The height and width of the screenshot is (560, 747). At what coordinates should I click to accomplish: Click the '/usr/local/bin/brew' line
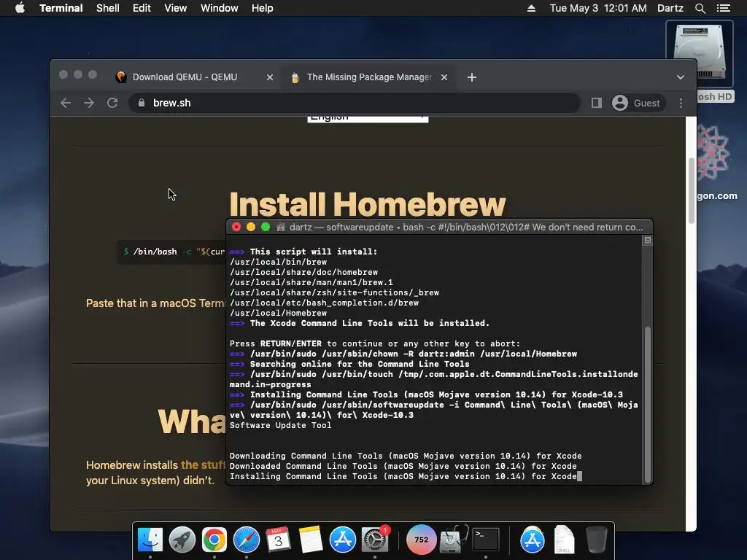pyautogui.click(x=278, y=262)
